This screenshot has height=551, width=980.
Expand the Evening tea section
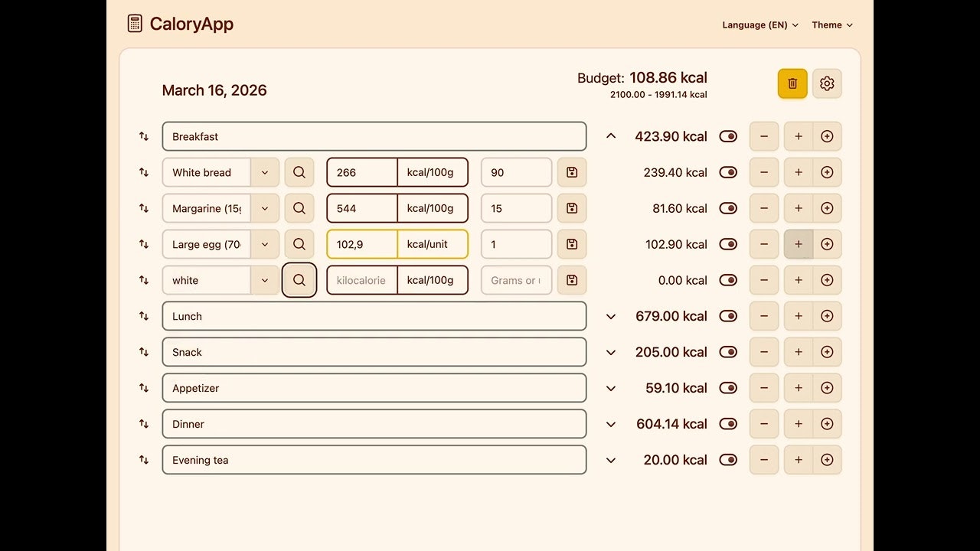611,460
